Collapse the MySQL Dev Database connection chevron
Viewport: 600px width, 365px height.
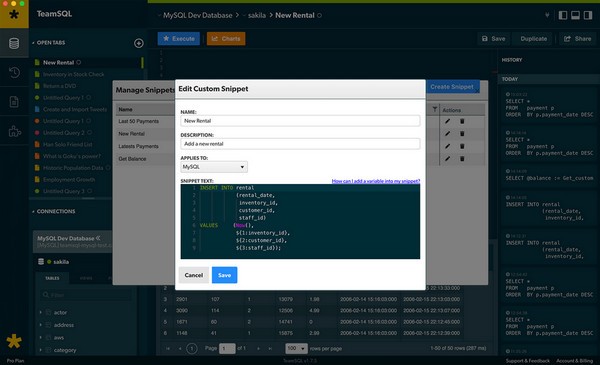coord(98,238)
